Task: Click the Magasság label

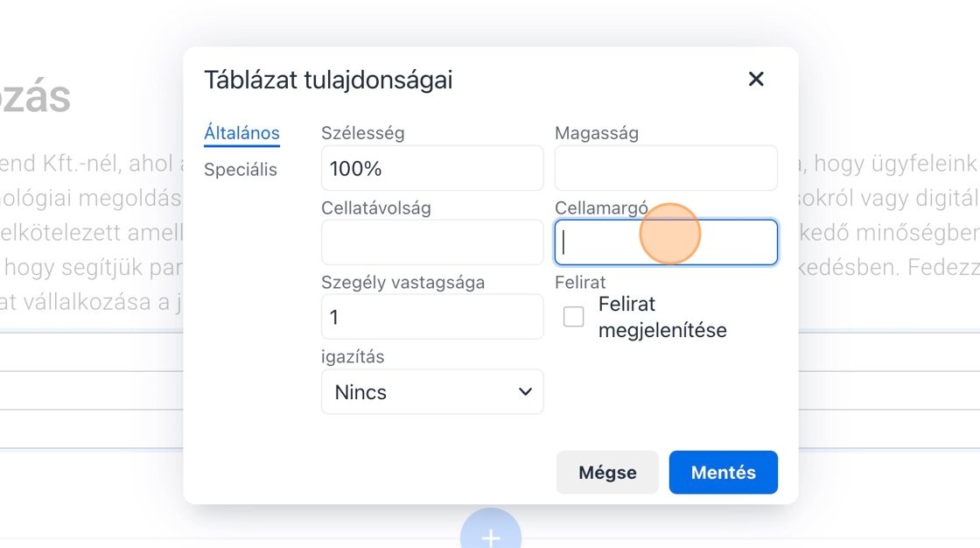Action: (597, 133)
